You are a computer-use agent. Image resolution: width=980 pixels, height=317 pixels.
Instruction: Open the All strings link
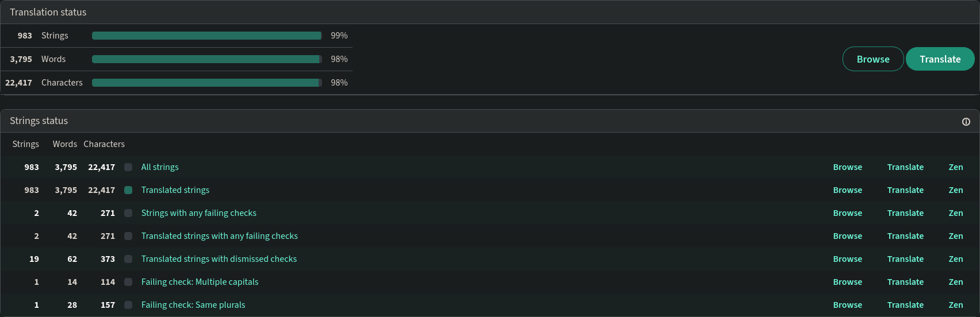tap(160, 167)
